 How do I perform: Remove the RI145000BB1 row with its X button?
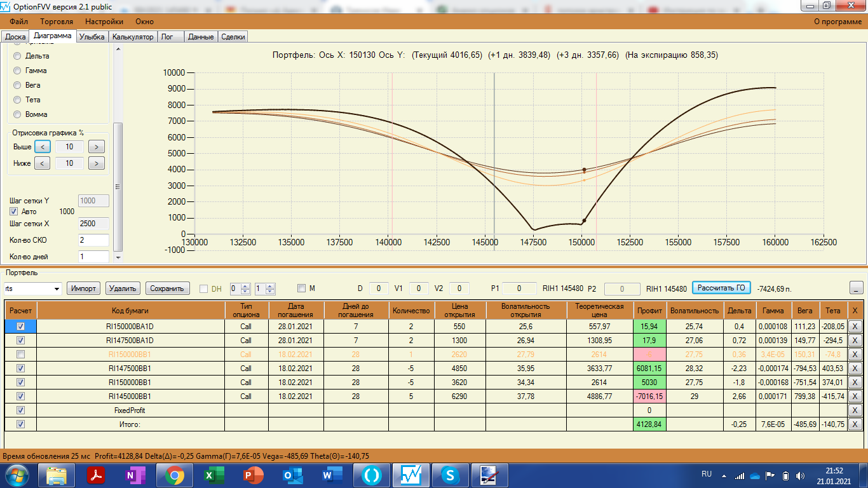coord(855,396)
